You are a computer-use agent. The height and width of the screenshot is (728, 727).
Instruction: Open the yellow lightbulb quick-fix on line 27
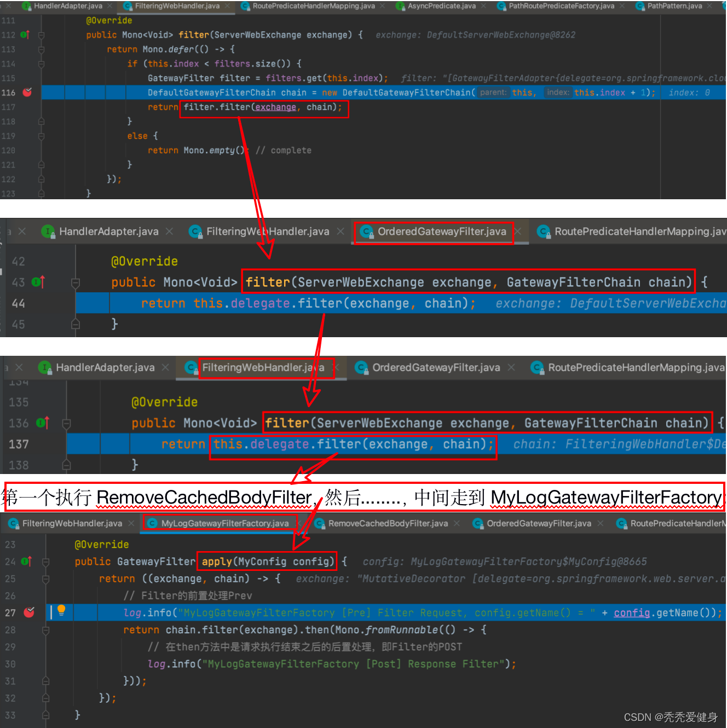coord(61,610)
